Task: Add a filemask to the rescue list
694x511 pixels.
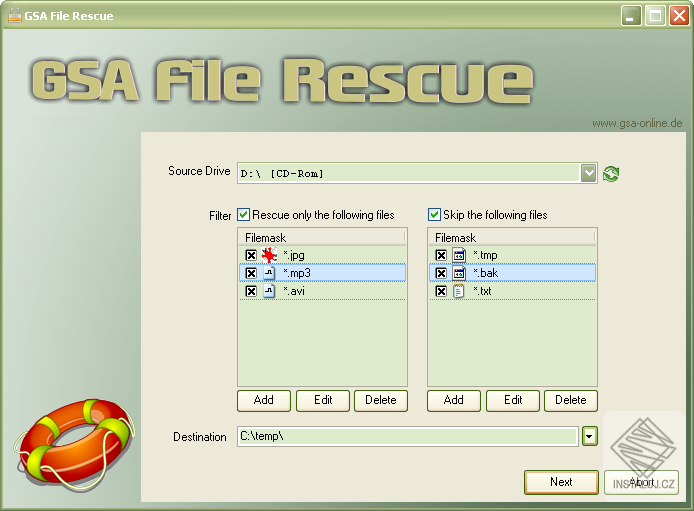Action: [x=264, y=400]
